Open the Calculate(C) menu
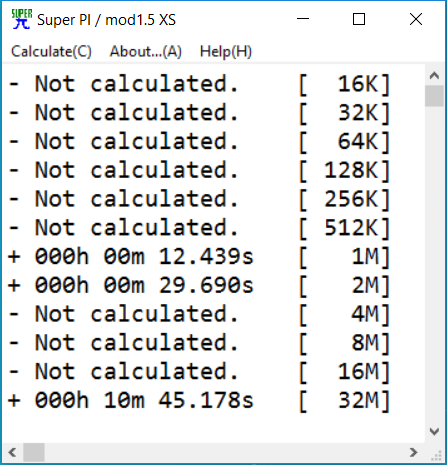This screenshot has height=465, width=447. coord(51,52)
